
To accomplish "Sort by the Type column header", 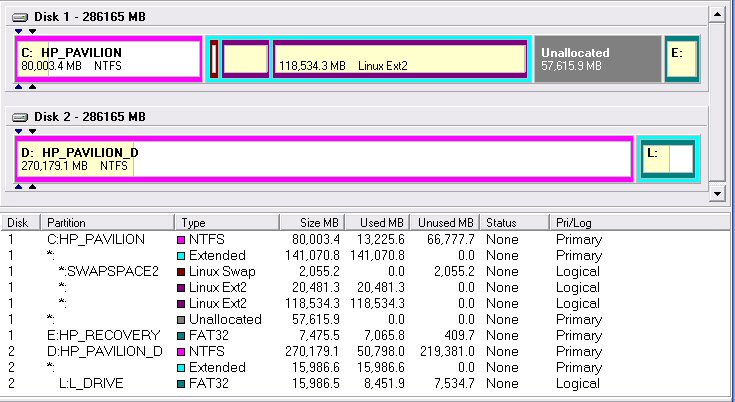I will [x=227, y=223].
